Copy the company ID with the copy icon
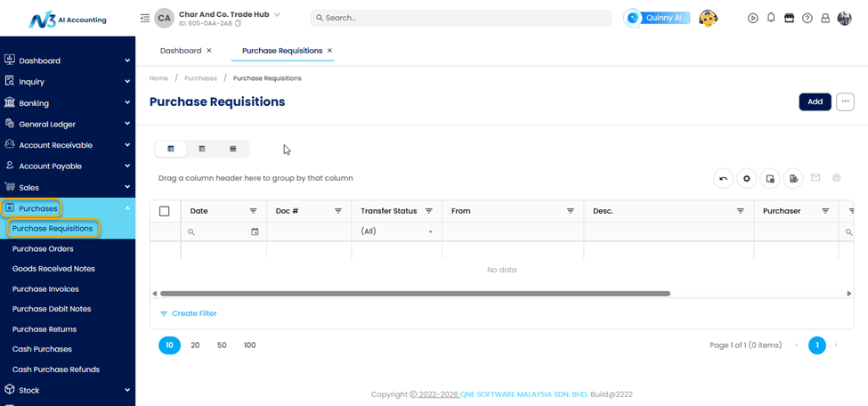The width and height of the screenshot is (868, 406). pos(238,23)
